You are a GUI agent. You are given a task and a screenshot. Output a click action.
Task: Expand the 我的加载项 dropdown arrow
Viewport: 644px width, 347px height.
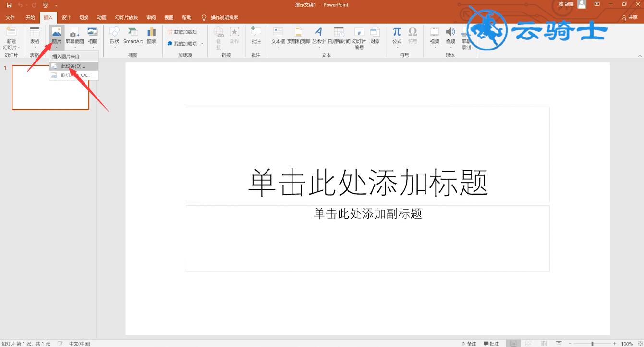202,44
